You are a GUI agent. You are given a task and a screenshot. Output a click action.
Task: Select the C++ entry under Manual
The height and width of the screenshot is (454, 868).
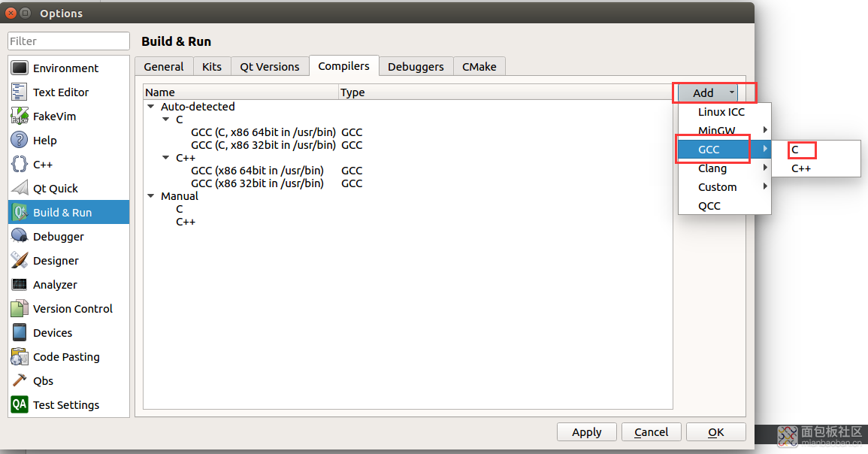186,222
